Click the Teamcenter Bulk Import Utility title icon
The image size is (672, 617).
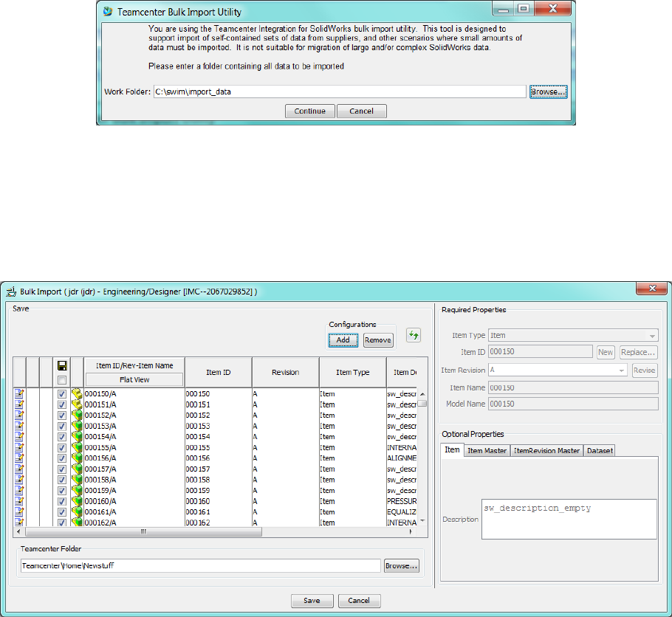[108, 12]
